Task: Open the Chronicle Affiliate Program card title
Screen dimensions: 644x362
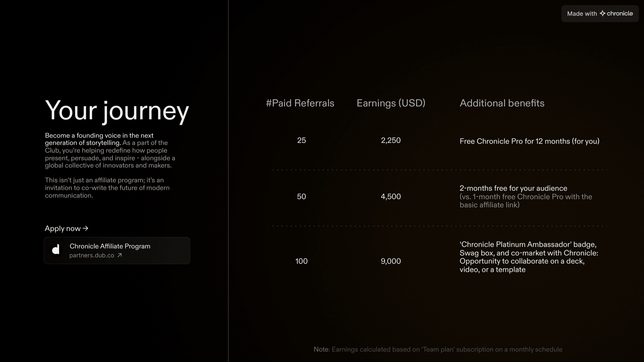Action: pos(110,246)
